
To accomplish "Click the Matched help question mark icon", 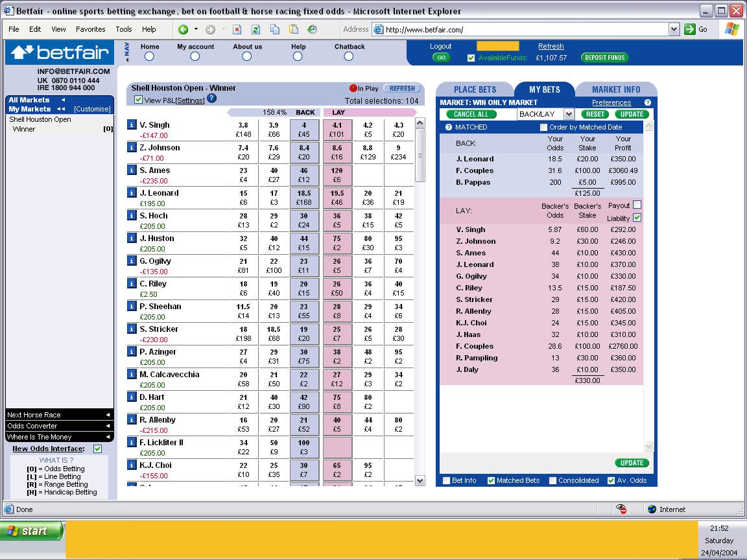I will tap(448, 127).
